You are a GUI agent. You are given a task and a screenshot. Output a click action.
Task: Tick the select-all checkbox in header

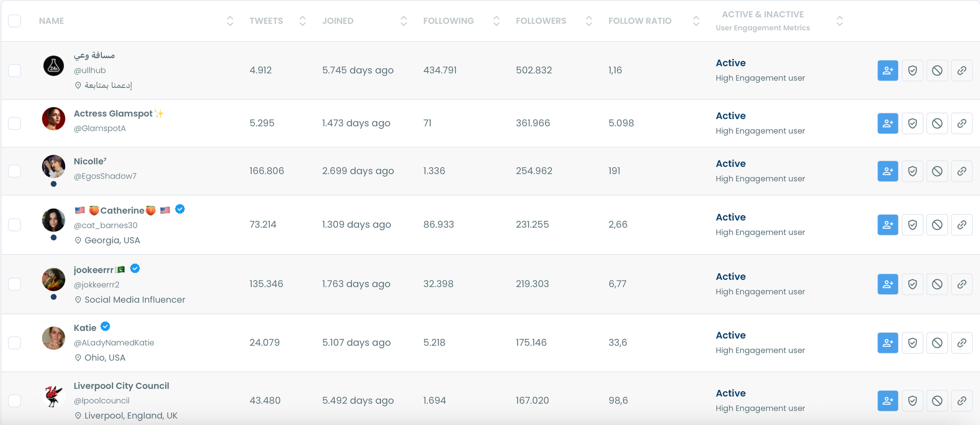[x=15, y=21]
